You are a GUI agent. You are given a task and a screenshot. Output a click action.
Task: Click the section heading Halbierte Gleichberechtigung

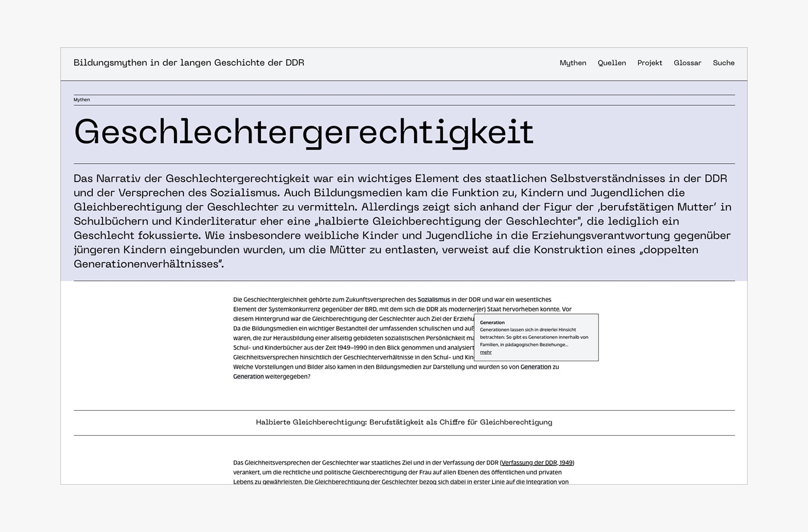404,422
